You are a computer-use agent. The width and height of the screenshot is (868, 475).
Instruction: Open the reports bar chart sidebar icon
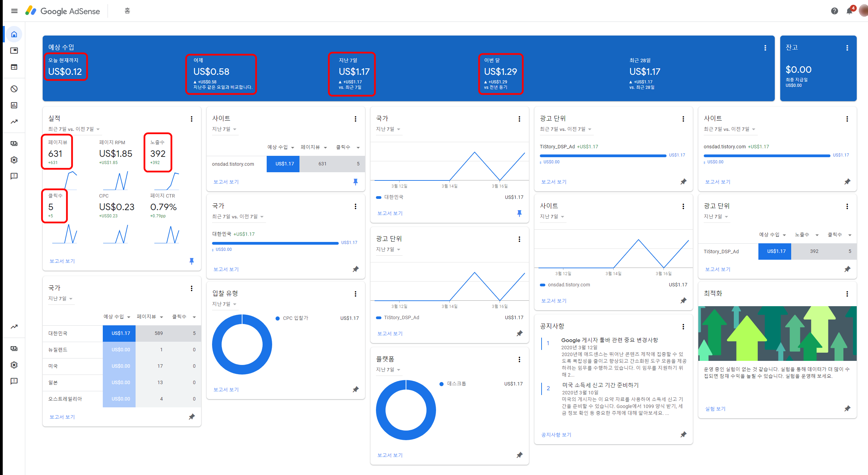(14, 105)
